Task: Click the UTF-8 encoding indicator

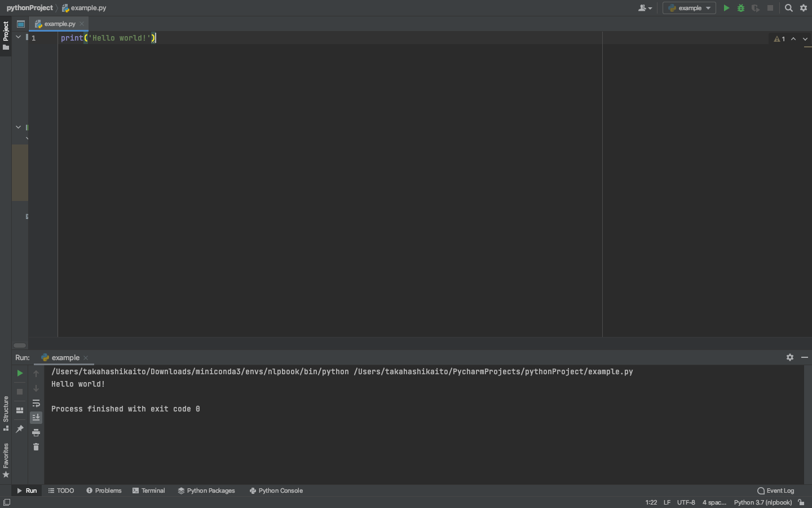Action: coord(686,502)
